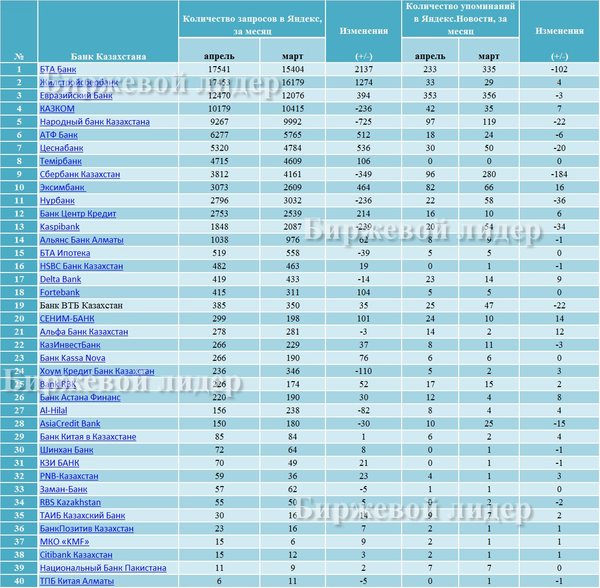Click the Темірбанк link
Screen dimensions: 600x588
[x=60, y=161]
